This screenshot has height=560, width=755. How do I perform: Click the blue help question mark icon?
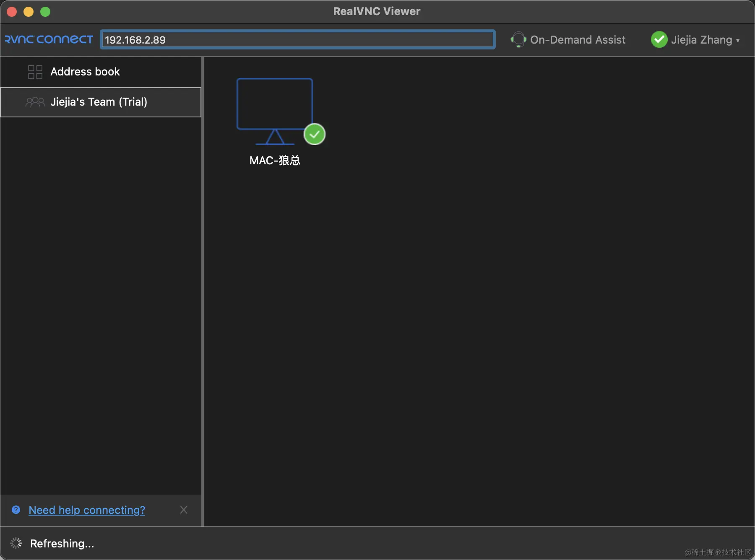(16, 510)
